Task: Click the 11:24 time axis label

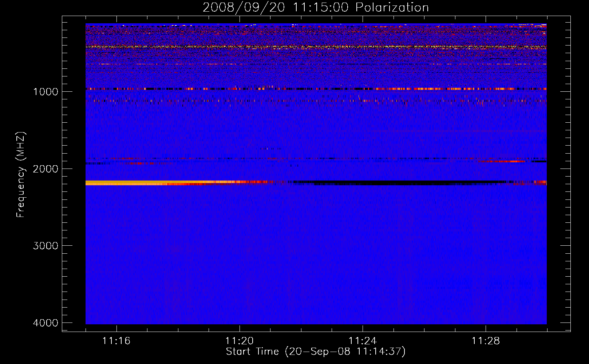Action: [x=363, y=341]
